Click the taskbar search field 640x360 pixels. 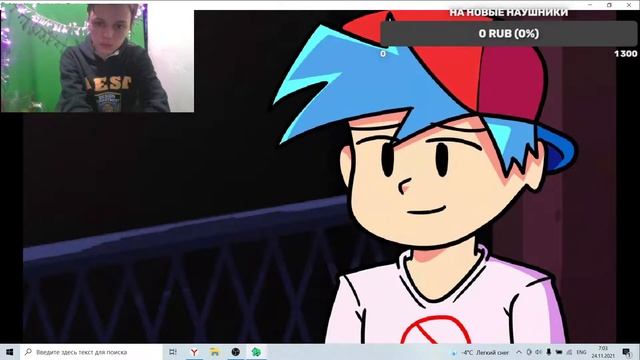[x=91, y=352]
